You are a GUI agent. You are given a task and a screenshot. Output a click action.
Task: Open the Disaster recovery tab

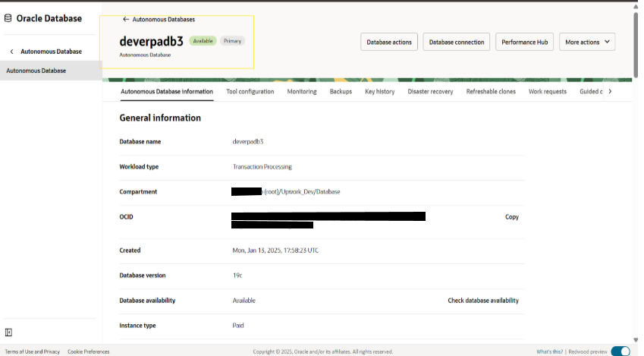tap(430, 91)
